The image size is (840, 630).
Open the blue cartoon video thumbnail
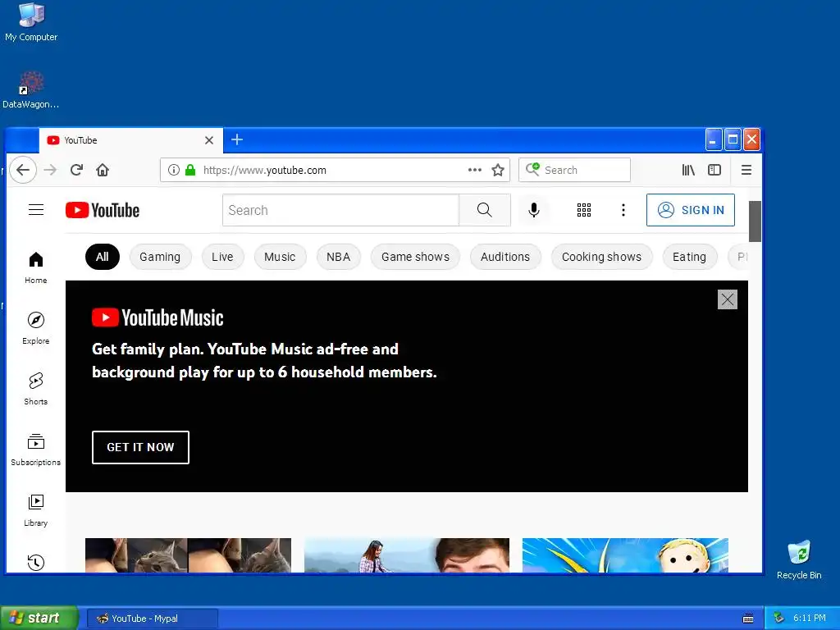pyautogui.click(x=625, y=555)
